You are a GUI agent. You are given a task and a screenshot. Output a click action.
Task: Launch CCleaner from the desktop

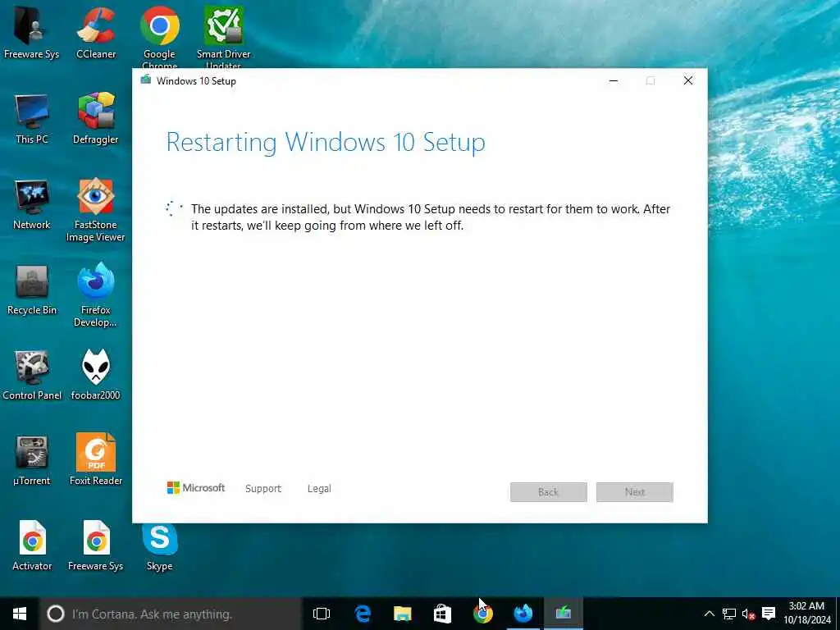[x=96, y=32]
